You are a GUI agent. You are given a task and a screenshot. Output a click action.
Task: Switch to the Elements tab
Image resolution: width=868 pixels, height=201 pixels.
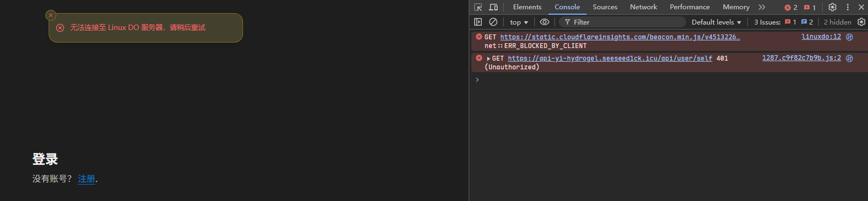click(x=527, y=7)
